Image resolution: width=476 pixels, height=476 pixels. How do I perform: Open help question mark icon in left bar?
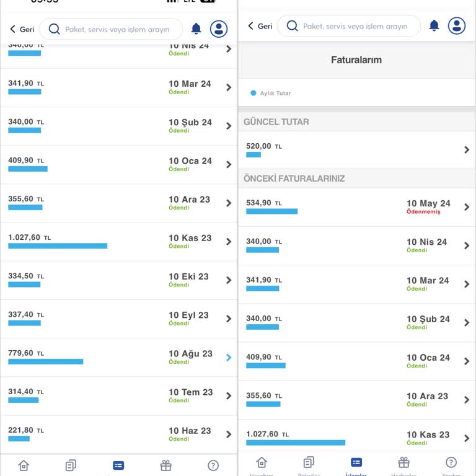coord(213,465)
